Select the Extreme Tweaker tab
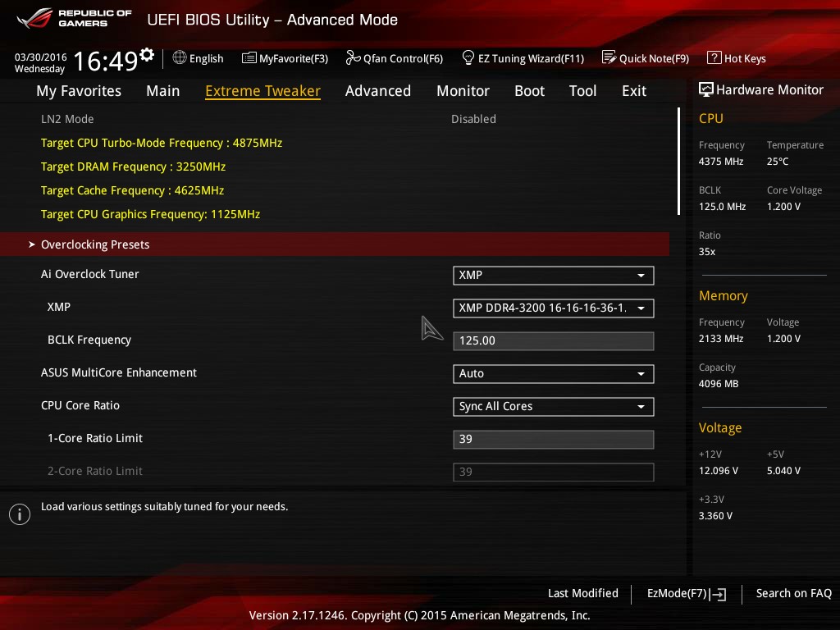This screenshot has height=630, width=840. coord(263,91)
